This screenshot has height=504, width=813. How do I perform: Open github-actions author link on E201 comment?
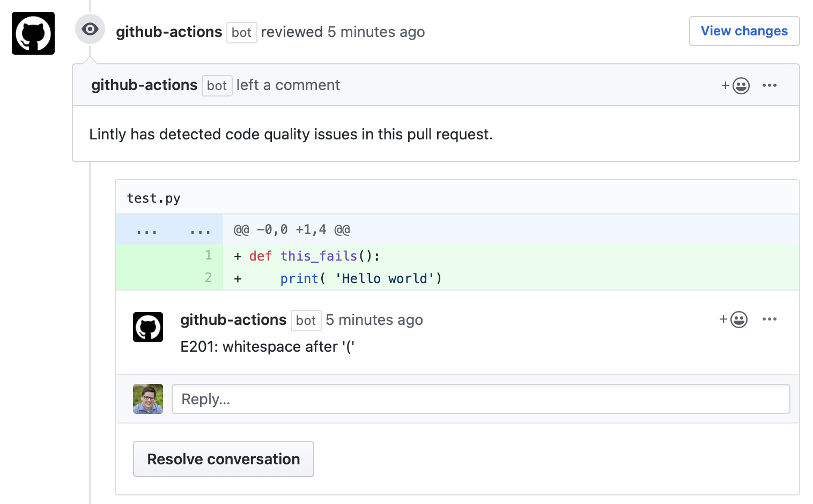[233, 320]
